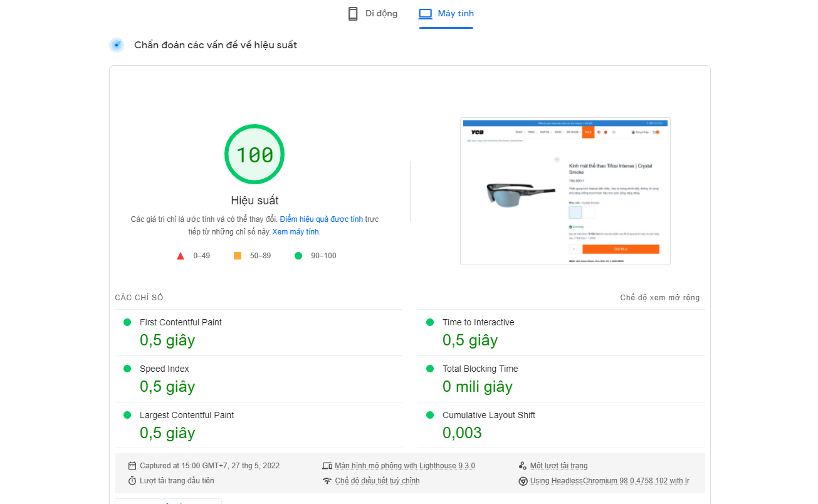Click the sunglasses page screenshot thumbnail
Viewport: 818px width, 504px height.
[565, 191]
